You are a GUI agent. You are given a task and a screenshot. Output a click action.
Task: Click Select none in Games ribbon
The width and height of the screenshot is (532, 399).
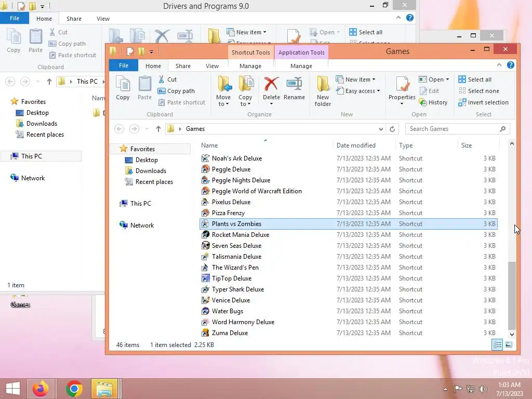click(478, 91)
